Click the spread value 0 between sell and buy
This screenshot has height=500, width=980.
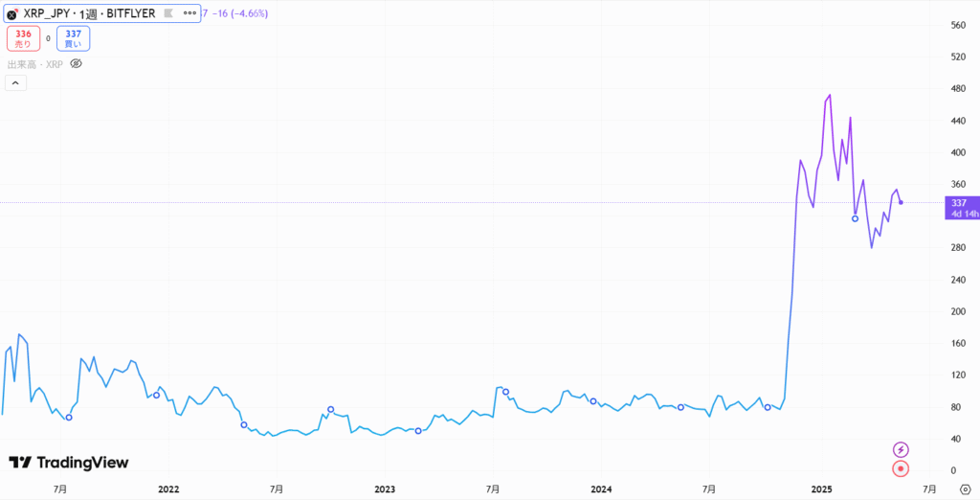pos(48,39)
